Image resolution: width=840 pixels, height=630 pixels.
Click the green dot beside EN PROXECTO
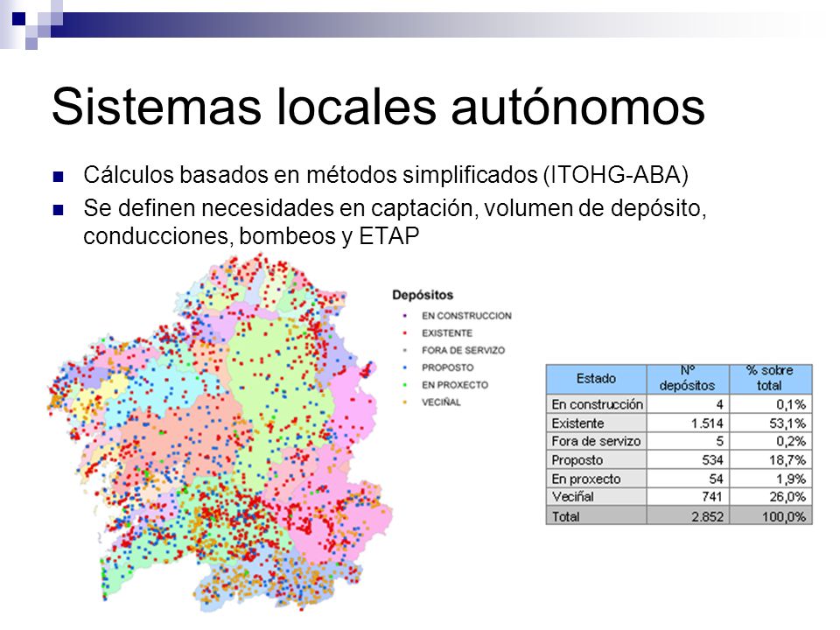404,385
